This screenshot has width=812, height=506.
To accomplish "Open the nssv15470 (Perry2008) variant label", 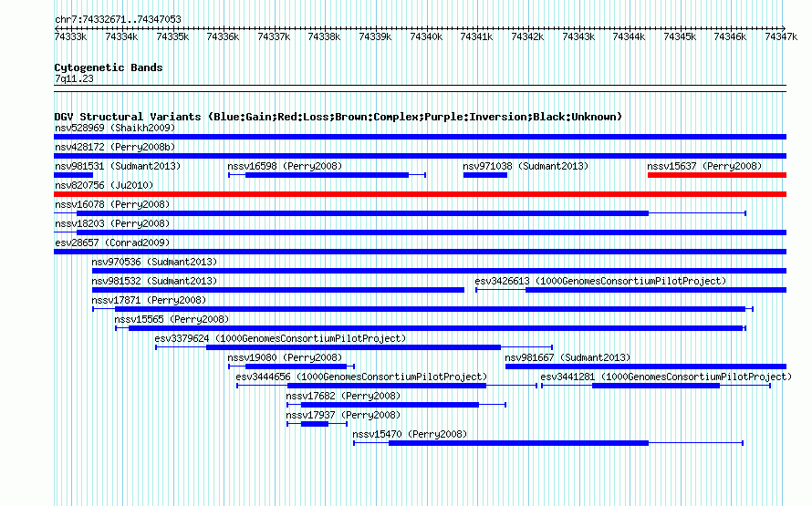I will point(410,434).
